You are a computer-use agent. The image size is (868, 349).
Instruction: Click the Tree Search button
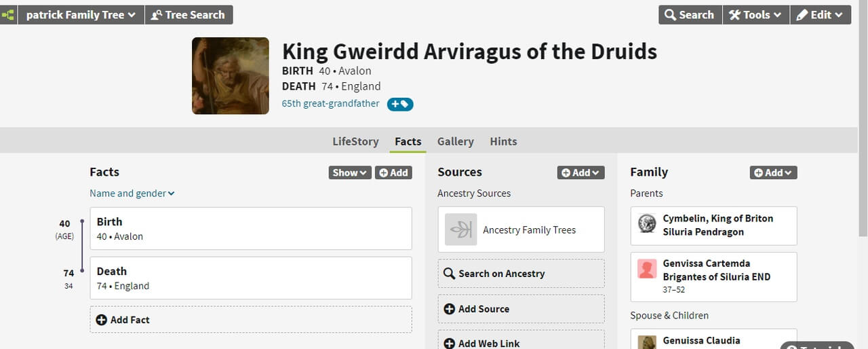[x=189, y=14]
